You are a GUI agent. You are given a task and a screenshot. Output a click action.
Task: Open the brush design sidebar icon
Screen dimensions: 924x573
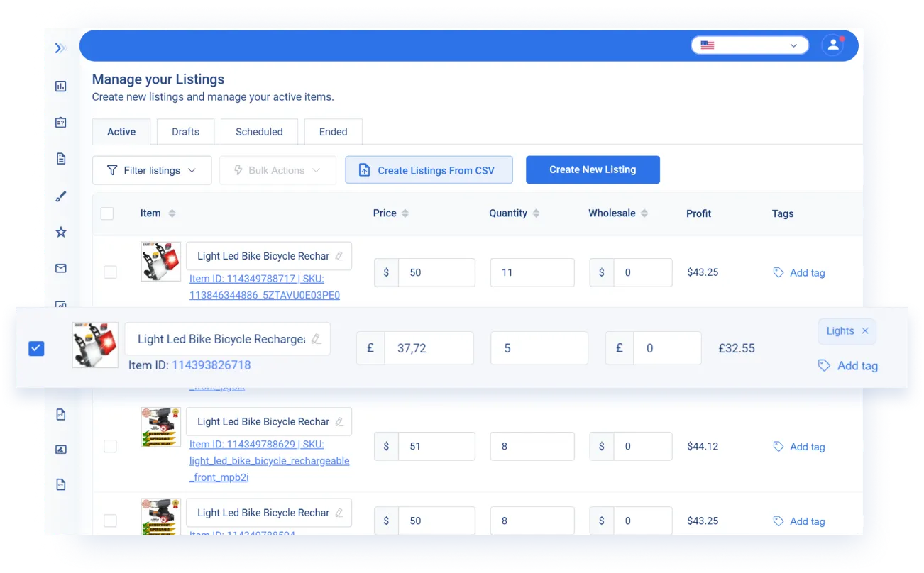pos(60,196)
